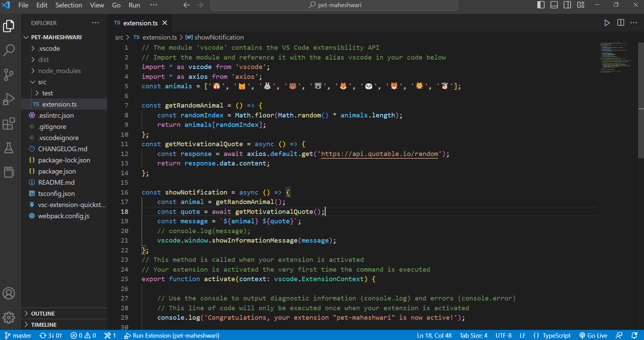Open the Selection menu

[69, 5]
